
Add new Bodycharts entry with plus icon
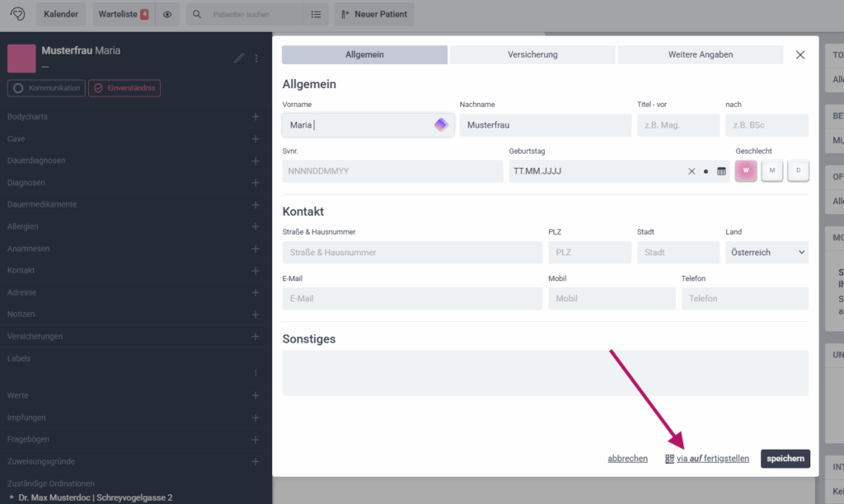point(256,117)
